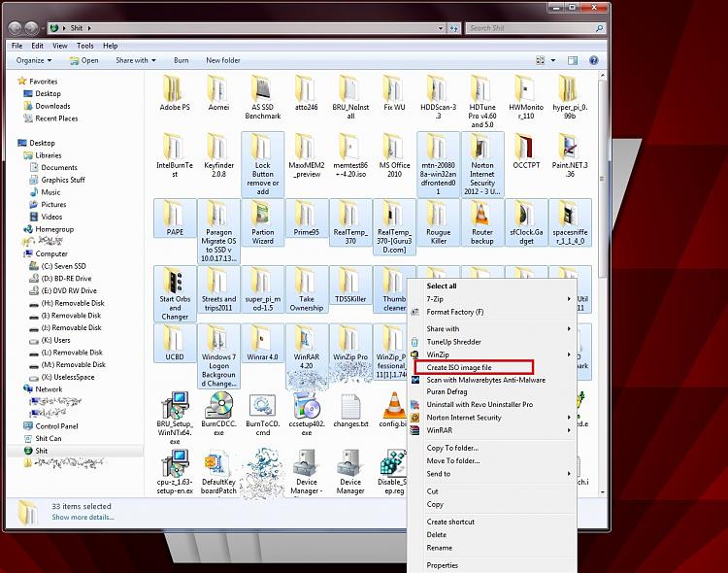The width and height of the screenshot is (728, 573).
Task: Open the address bar history dropdown
Action: [x=441, y=28]
